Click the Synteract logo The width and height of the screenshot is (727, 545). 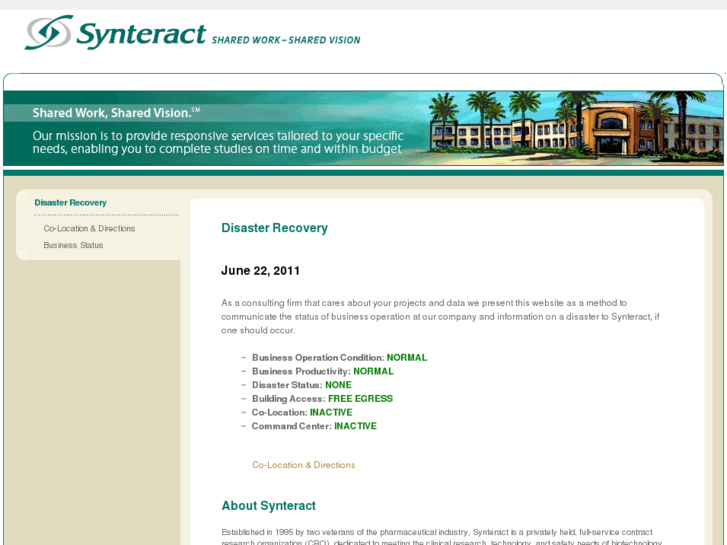[x=115, y=32]
